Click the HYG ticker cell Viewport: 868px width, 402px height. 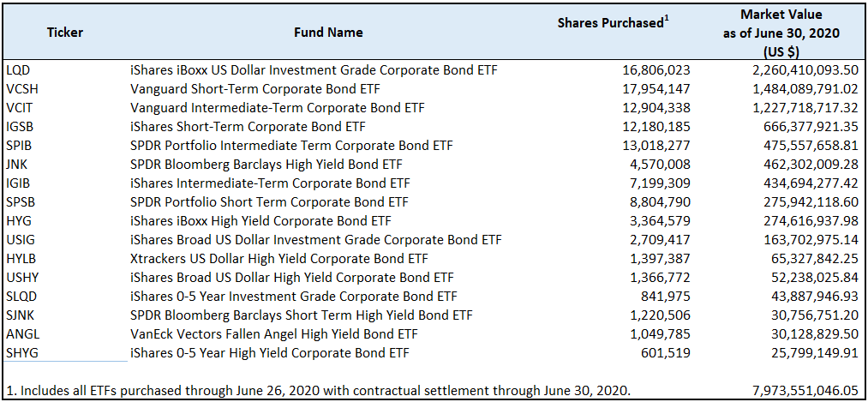[19, 220]
